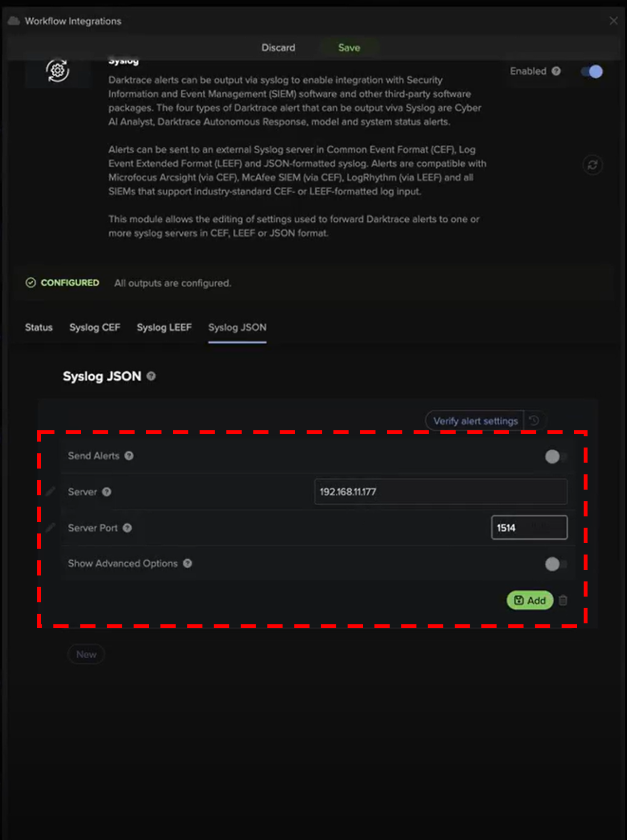Open help for Show Advanced Options

187,564
